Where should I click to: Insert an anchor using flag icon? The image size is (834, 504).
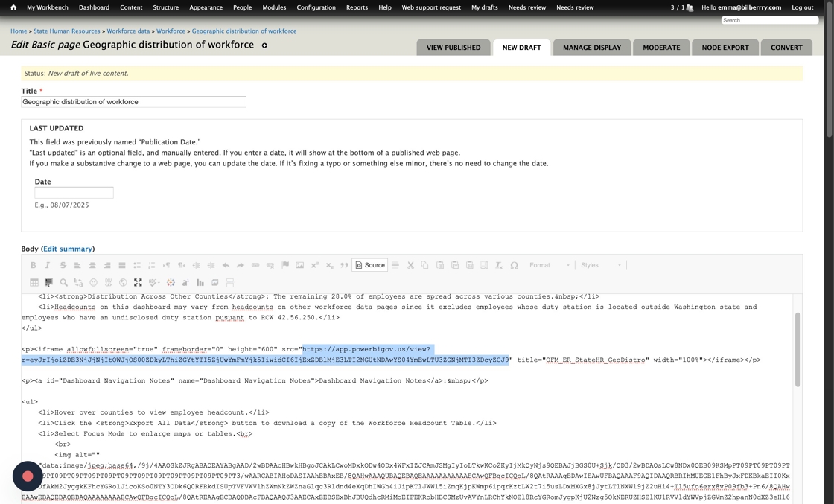285,265
